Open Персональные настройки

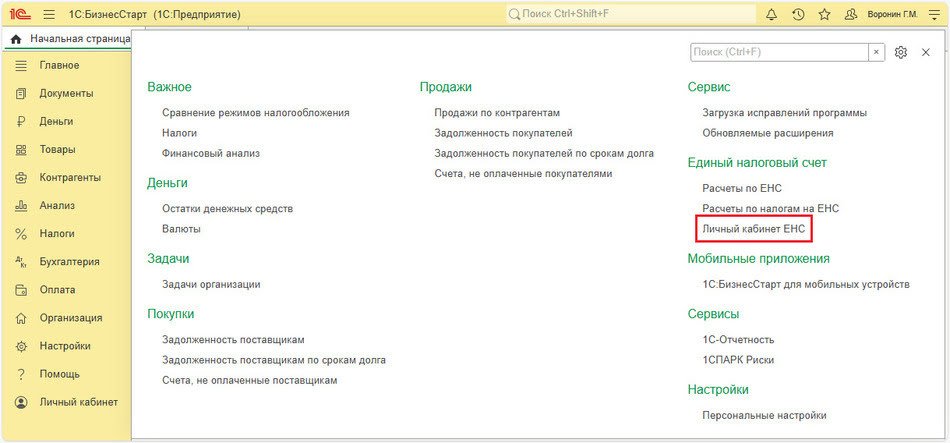[x=764, y=416]
